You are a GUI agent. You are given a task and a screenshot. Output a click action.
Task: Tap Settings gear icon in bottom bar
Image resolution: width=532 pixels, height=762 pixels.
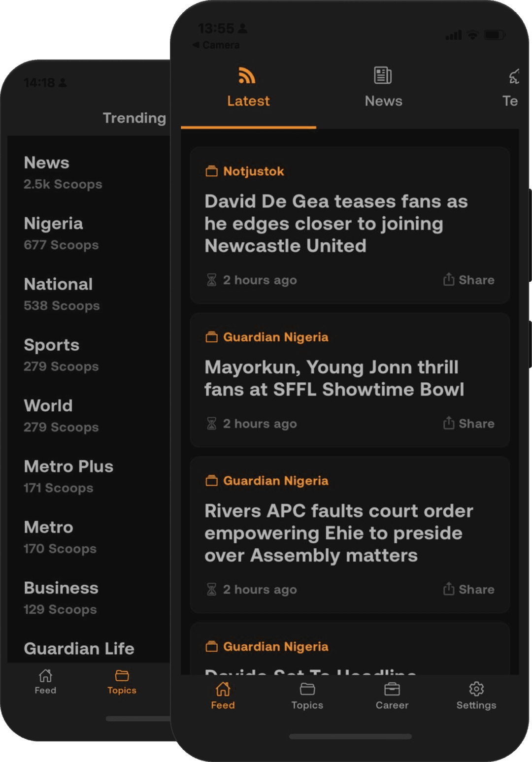click(x=476, y=689)
